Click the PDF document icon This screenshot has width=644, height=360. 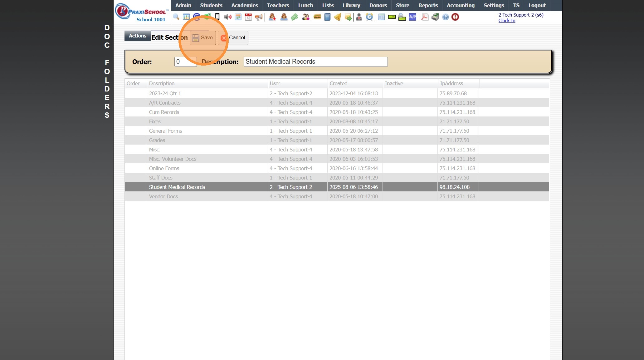[x=425, y=17]
